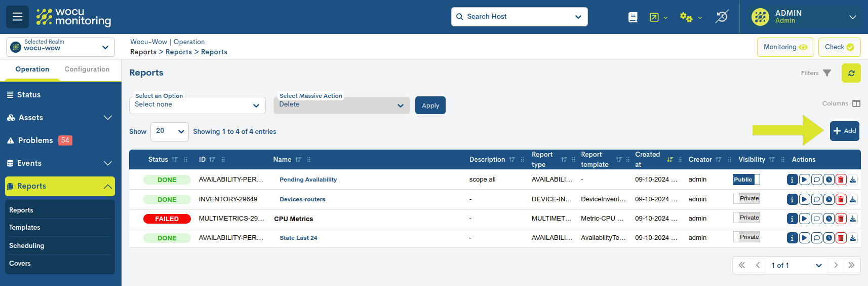
Task: Switch State Last 24 visibility toggle
Action: tap(746, 237)
